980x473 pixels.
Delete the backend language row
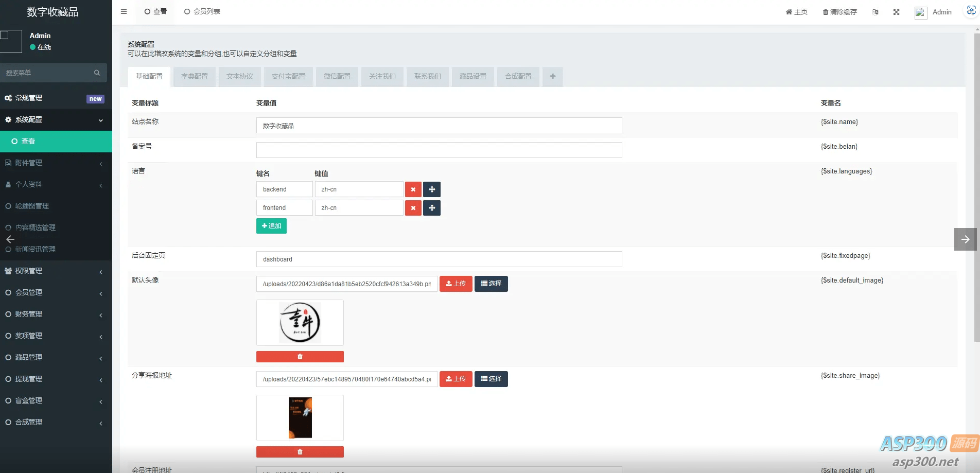413,189
